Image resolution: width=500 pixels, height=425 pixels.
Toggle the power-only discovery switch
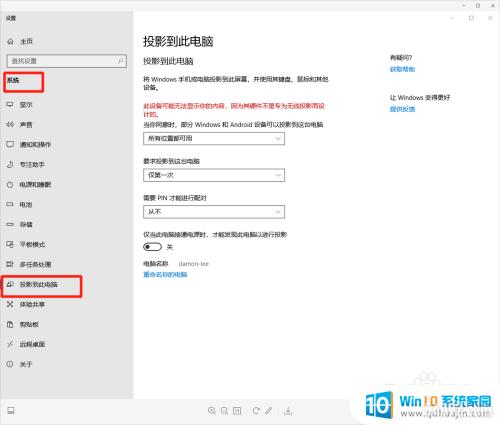(152, 247)
